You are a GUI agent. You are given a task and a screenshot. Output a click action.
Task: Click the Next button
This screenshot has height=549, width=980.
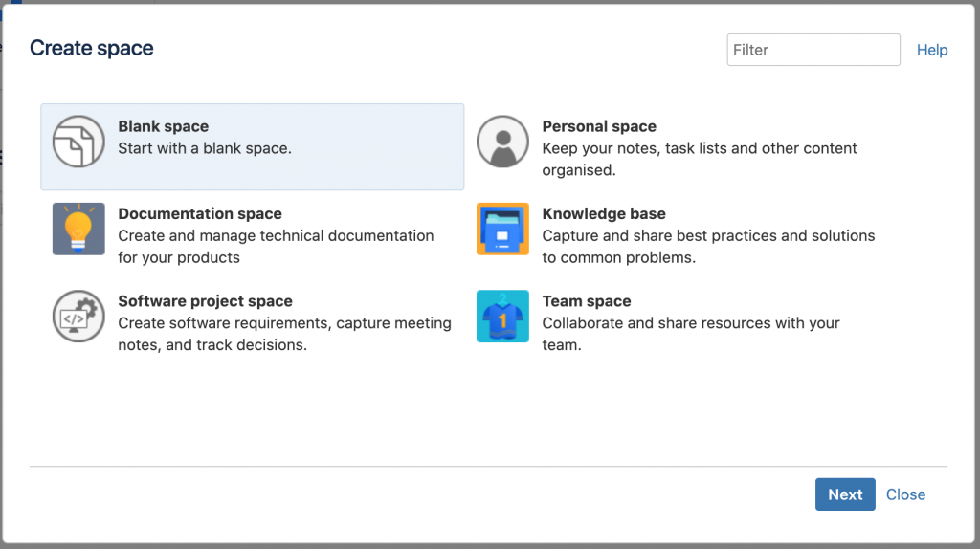845,494
